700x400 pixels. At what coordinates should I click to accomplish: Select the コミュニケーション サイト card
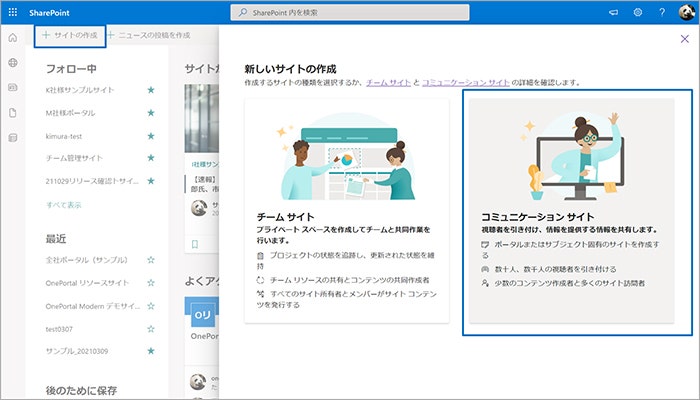[571, 211]
